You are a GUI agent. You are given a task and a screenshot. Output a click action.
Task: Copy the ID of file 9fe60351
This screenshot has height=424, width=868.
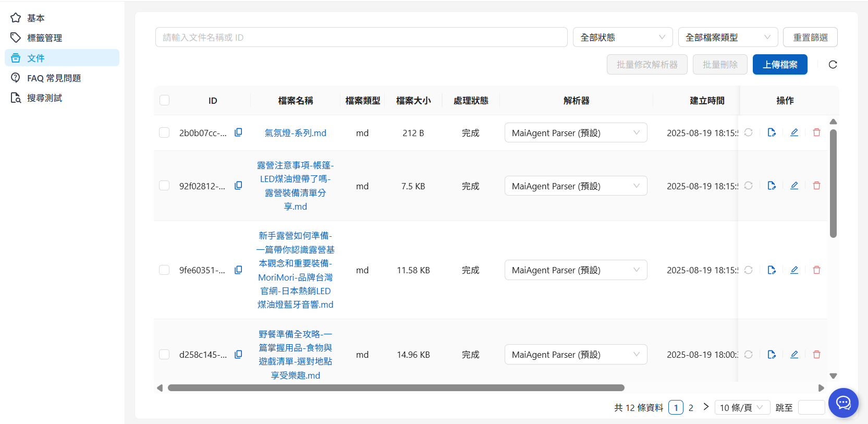(238, 270)
